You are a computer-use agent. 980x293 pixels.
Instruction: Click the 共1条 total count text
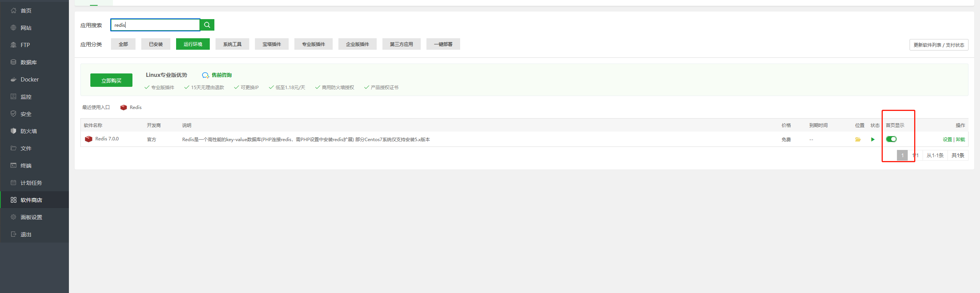click(x=958, y=155)
